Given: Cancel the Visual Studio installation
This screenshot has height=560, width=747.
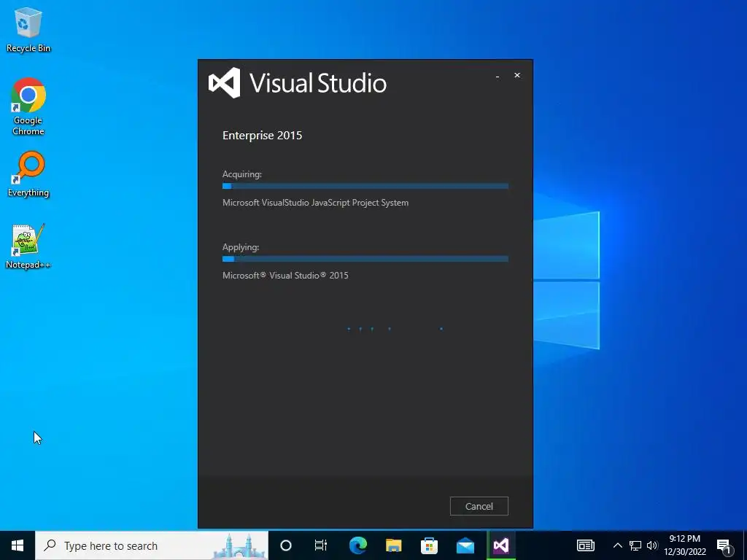Looking at the screenshot, I should click(479, 506).
